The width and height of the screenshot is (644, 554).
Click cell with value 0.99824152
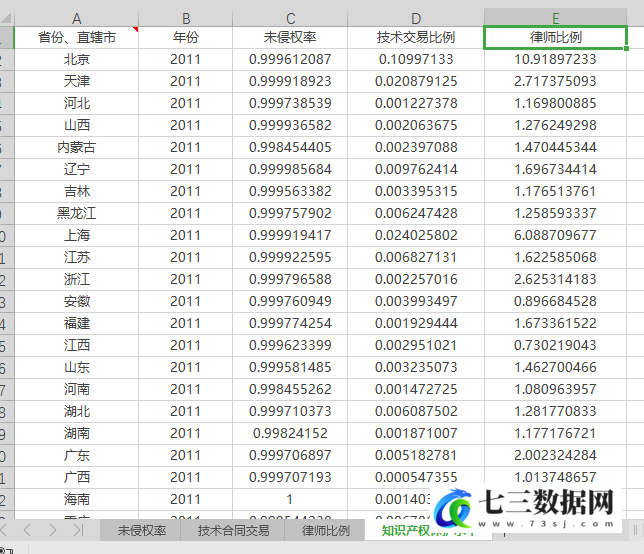290,433
